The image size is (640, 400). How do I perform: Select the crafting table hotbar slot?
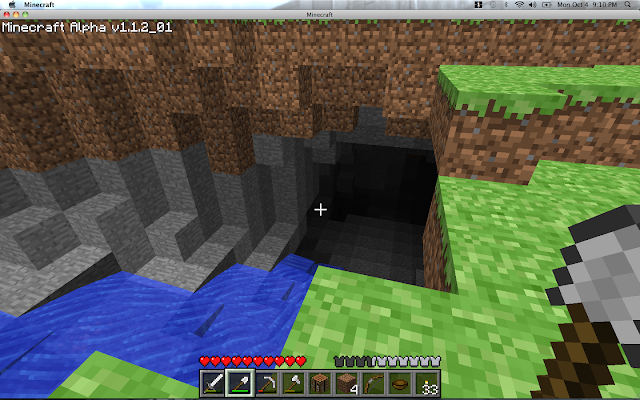coord(320,383)
